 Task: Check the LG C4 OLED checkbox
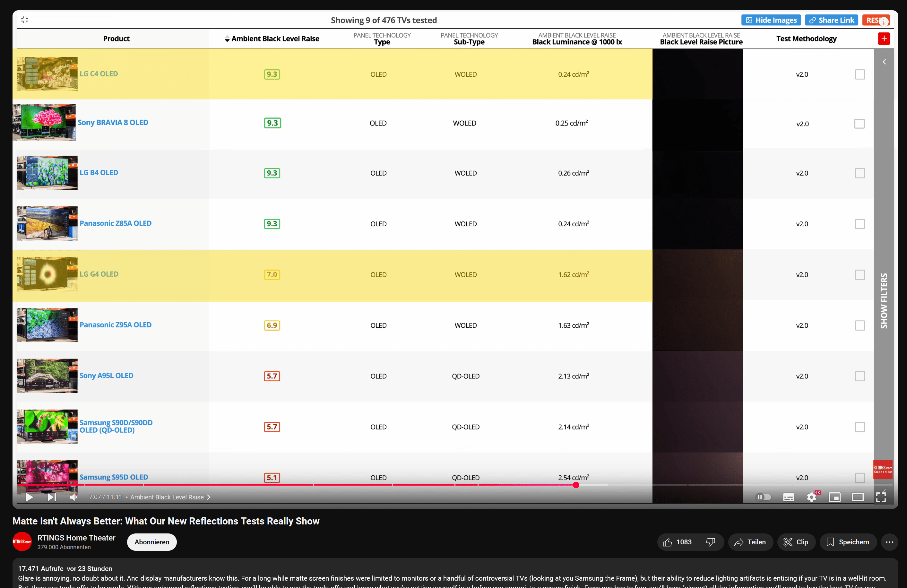point(860,74)
